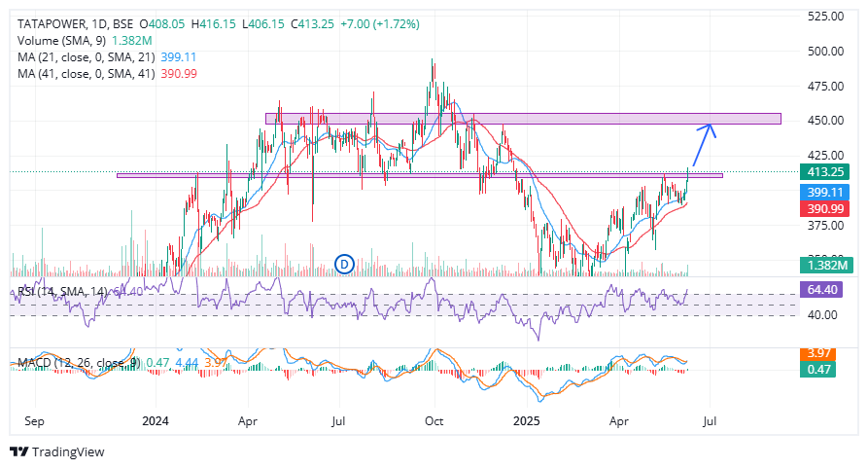Click the 413.25 current price label
Image resolution: width=868 pixels, height=469 pixels.
coord(825,172)
